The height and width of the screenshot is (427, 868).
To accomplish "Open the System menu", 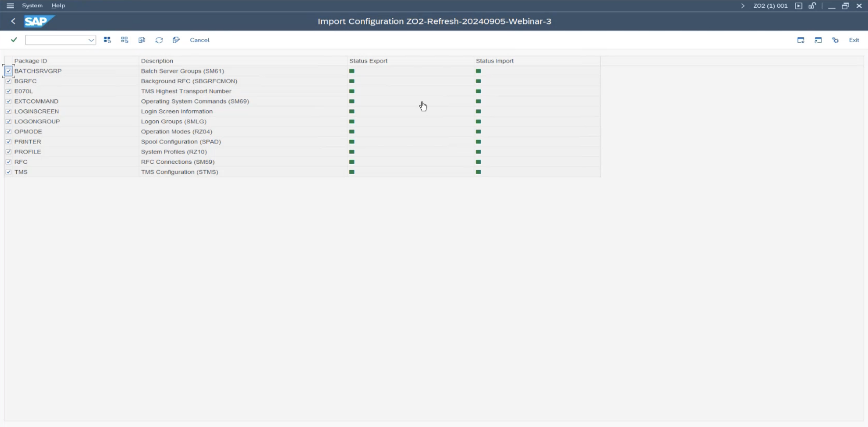I will click(x=32, y=6).
